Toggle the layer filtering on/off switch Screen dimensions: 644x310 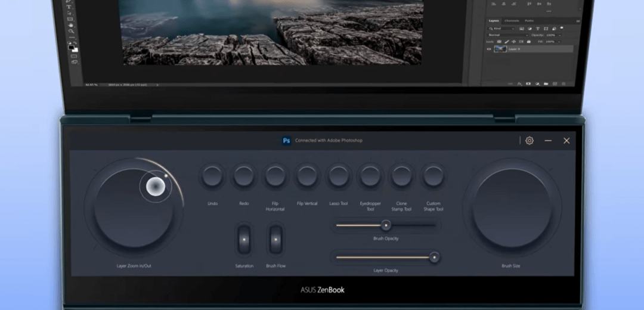point(562,28)
